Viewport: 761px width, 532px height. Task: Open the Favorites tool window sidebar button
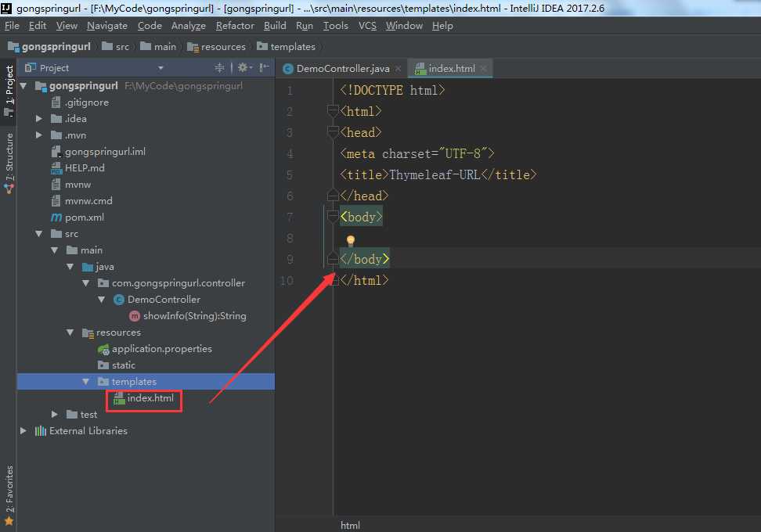point(9,496)
